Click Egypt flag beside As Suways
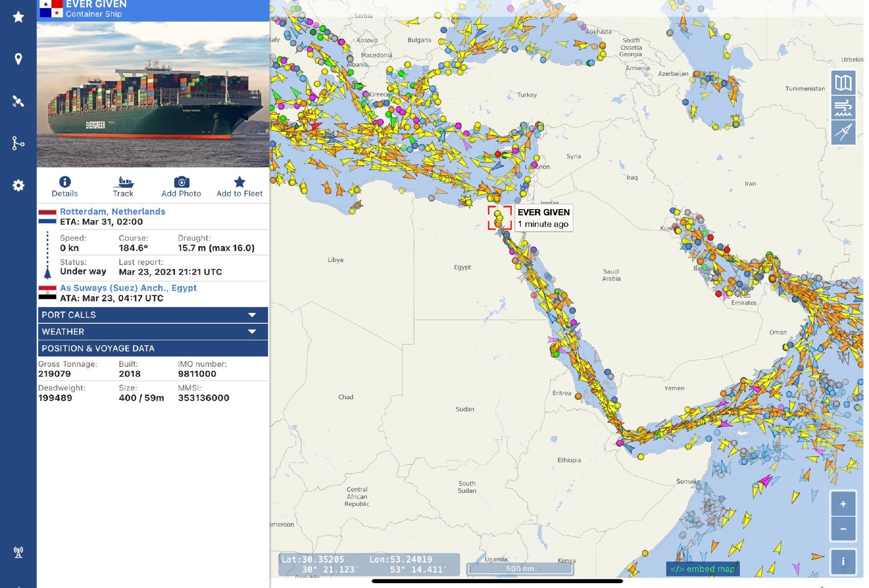 tap(47, 293)
